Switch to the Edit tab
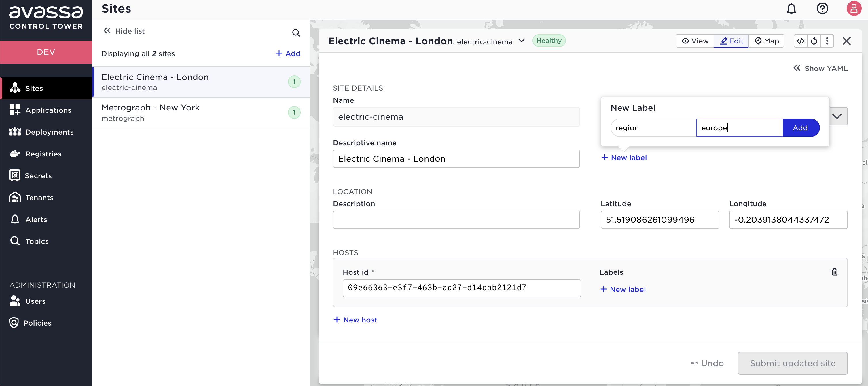The height and width of the screenshot is (386, 868). point(731,41)
